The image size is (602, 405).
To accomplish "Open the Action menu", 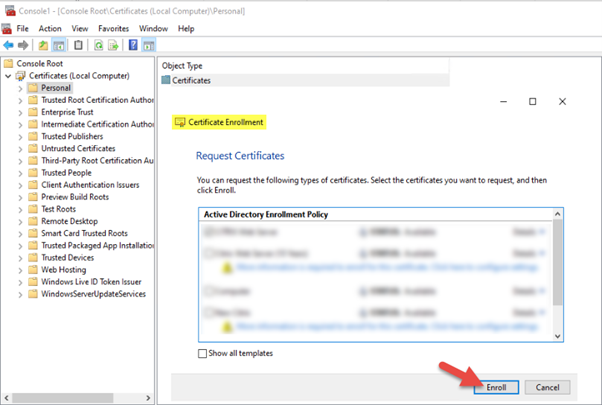I will click(x=50, y=28).
